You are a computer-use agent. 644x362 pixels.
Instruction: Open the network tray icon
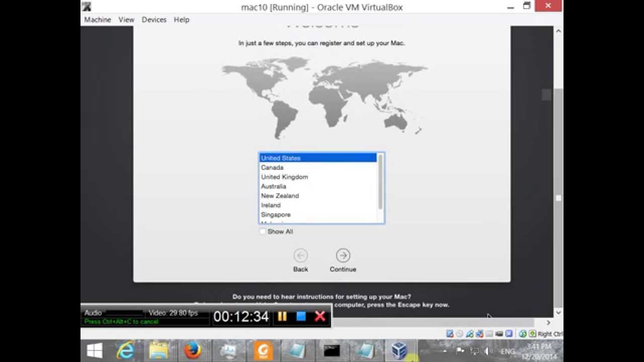474,351
